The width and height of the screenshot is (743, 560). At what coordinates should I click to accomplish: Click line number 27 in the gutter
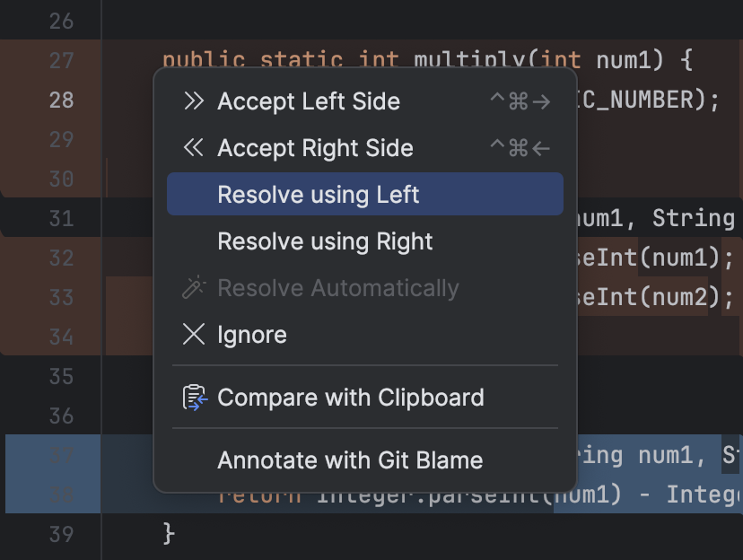click(63, 58)
